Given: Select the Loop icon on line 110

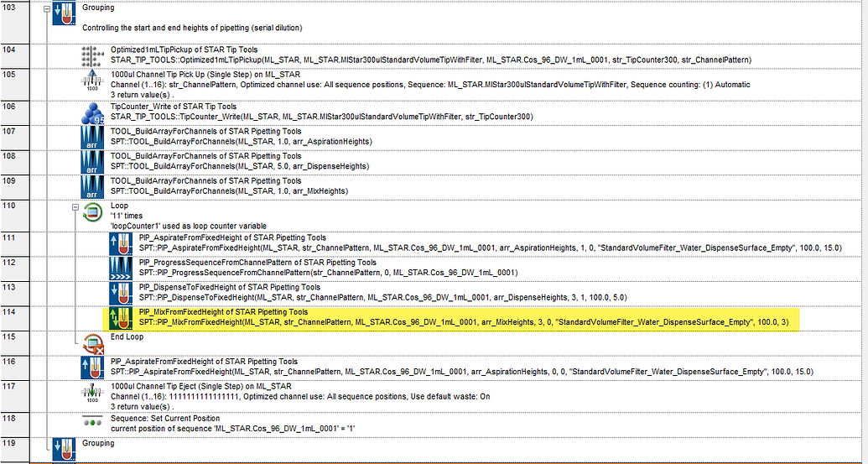Looking at the screenshot, I should click(93, 214).
